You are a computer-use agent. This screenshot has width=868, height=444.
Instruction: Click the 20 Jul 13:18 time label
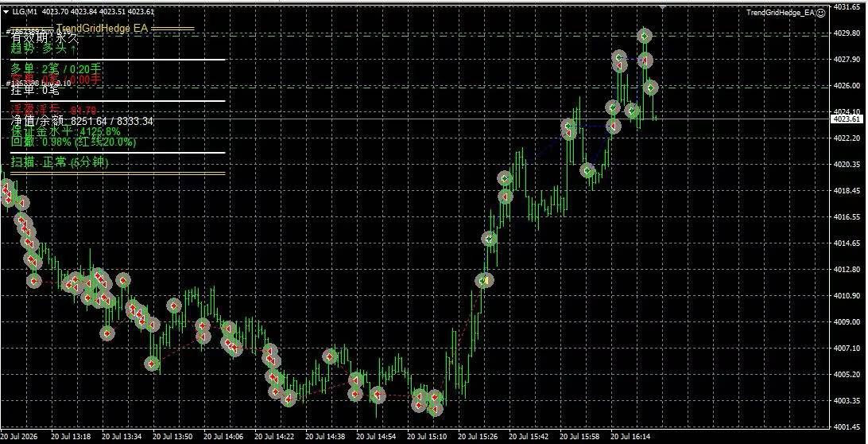71,437
